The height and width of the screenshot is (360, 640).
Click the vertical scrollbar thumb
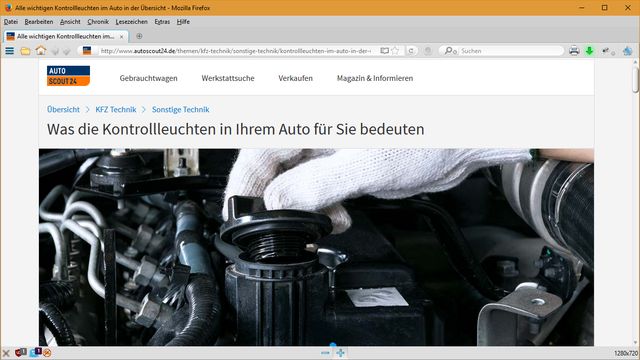[636, 79]
